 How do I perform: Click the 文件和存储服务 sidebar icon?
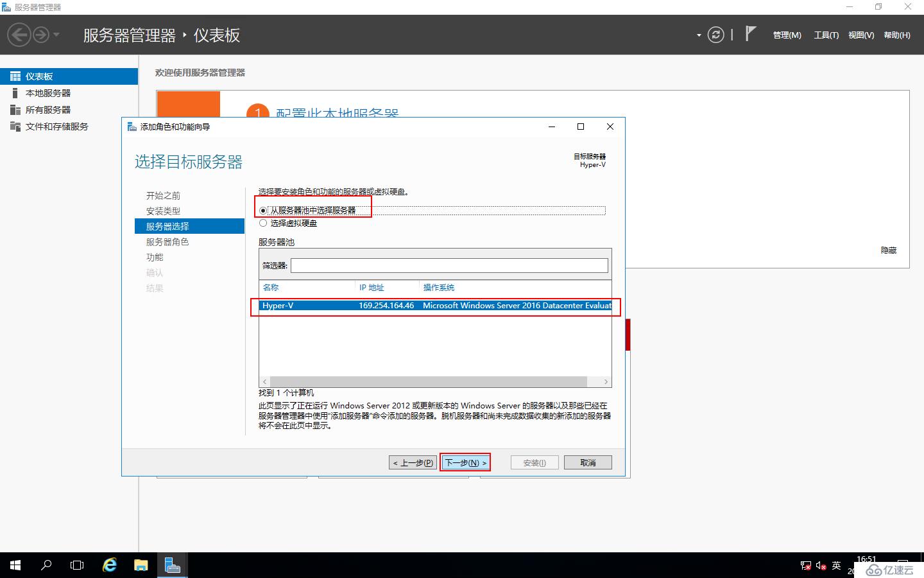[x=15, y=127]
